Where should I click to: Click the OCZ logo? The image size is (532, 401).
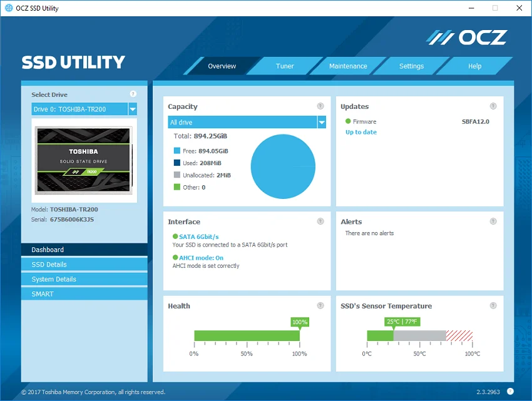pyautogui.click(x=467, y=38)
